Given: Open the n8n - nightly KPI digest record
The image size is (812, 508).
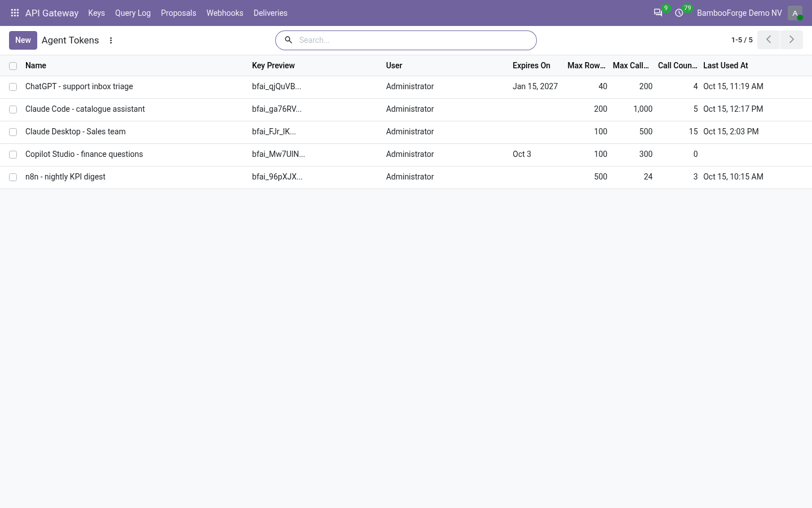Looking at the screenshot, I should pos(65,177).
